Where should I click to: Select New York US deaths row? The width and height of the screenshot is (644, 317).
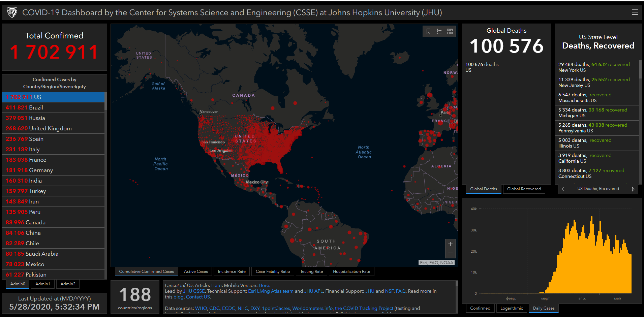click(x=597, y=67)
